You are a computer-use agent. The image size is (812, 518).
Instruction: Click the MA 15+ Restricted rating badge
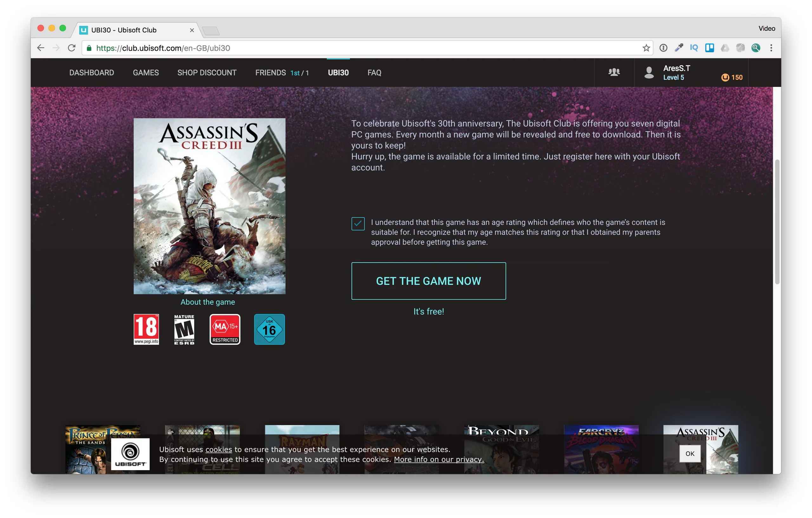225,329
